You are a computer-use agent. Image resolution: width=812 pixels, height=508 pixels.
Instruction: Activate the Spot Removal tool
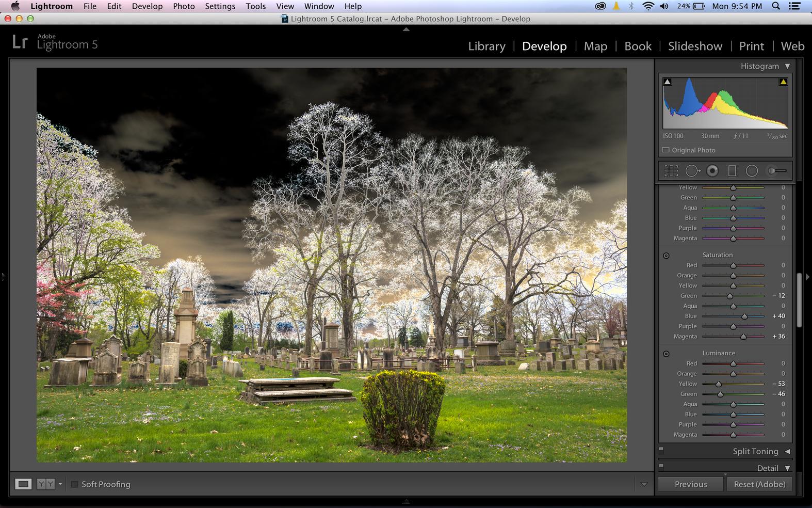[x=692, y=171]
